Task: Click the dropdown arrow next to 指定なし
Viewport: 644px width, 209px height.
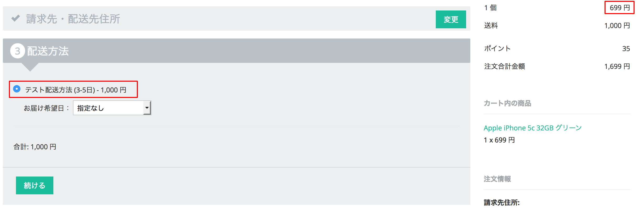Action: 147,108
